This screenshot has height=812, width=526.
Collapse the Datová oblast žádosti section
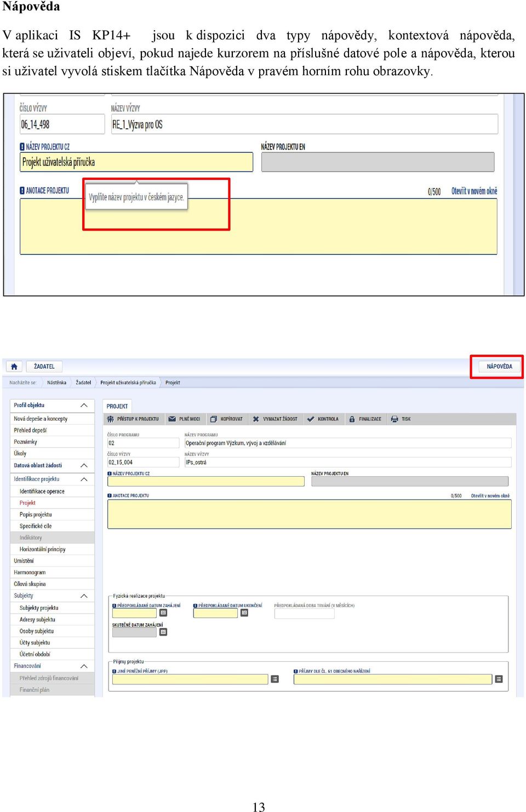click(x=84, y=466)
